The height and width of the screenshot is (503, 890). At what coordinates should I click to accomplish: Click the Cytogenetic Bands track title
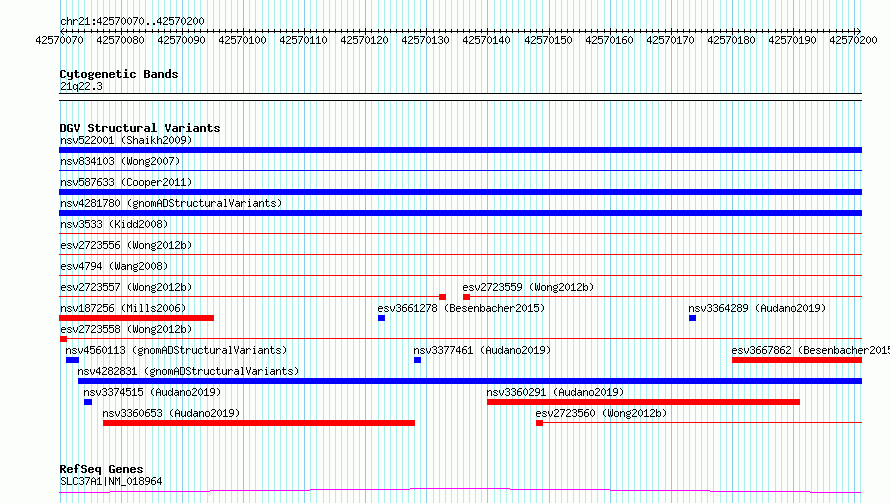point(119,74)
